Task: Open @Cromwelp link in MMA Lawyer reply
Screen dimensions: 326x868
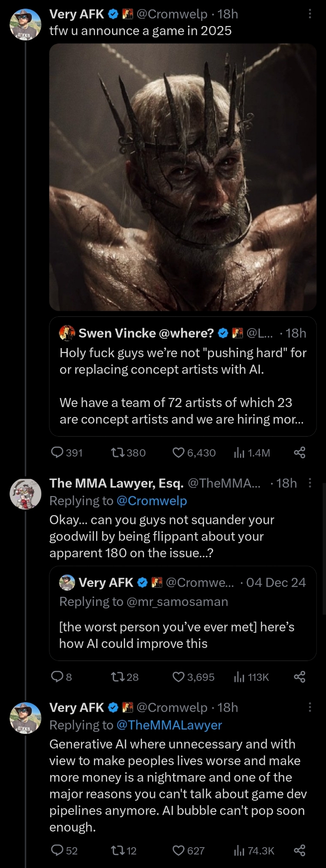Action: pyautogui.click(x=151, y=500)
